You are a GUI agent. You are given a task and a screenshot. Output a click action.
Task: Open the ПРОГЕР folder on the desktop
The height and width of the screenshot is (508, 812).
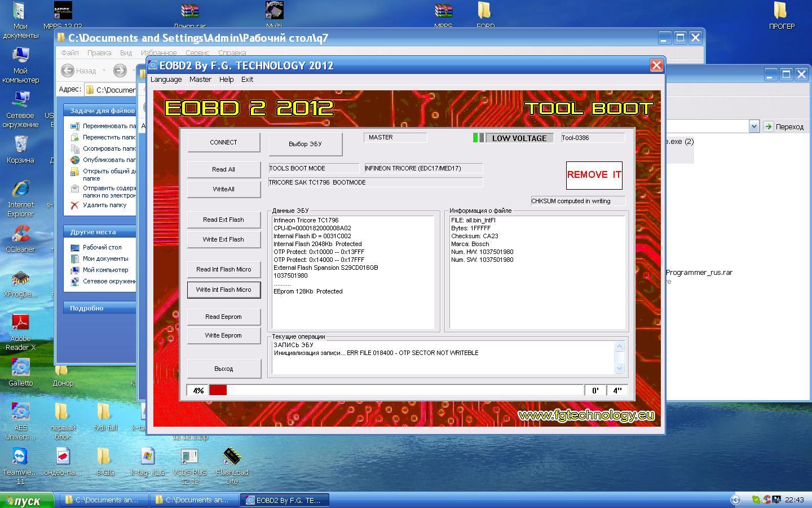point(781,15)
